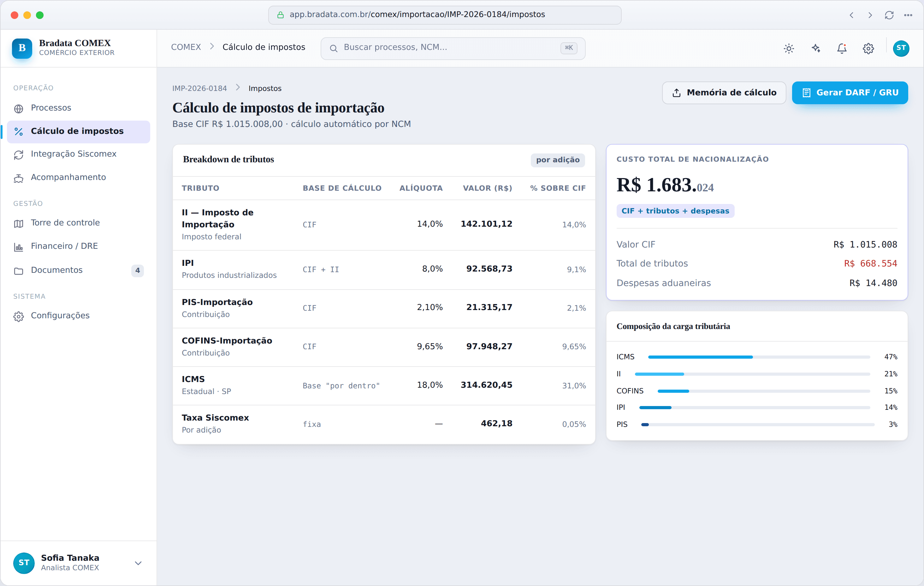This screenshot has height=586, width=924.
Task: Click the Integração Siscomex sync icon
Action: [x=18, y=155]
